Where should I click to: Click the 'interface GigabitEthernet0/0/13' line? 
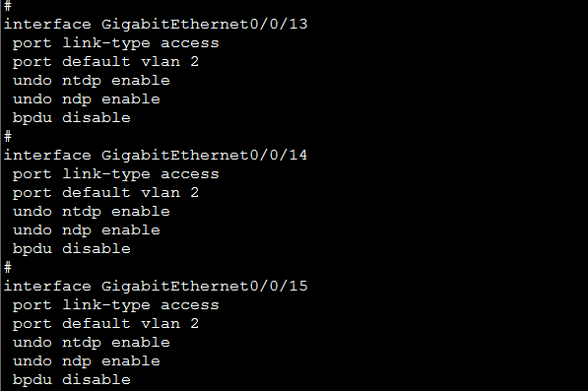[156, 25]
